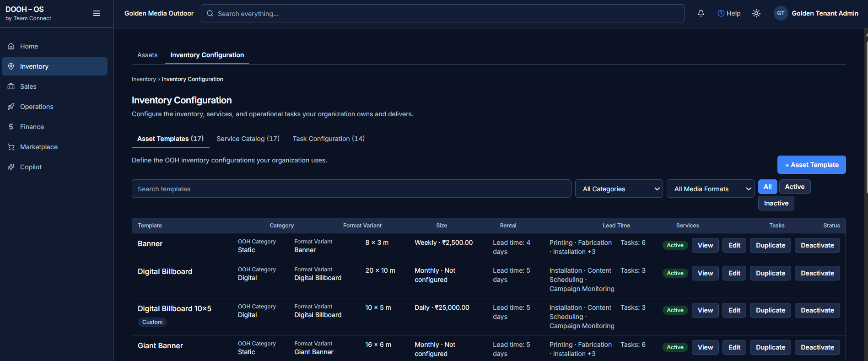
Task: Click the GT user avatar
Action: [x=781, y=13]
